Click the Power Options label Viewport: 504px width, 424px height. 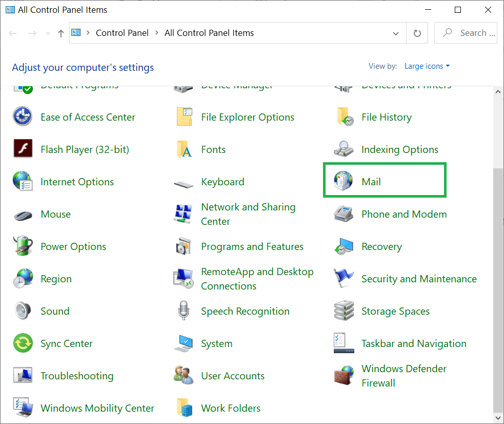coord(73,247)
